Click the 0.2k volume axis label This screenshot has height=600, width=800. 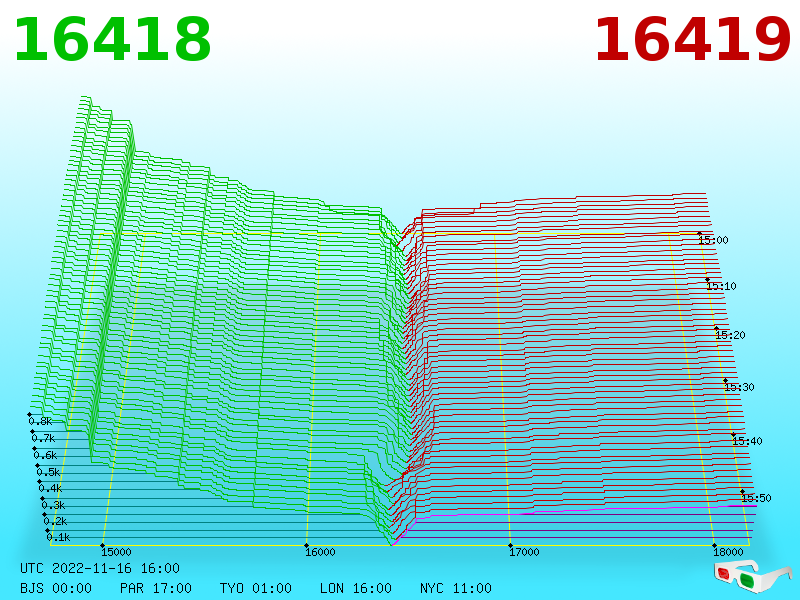55,521
